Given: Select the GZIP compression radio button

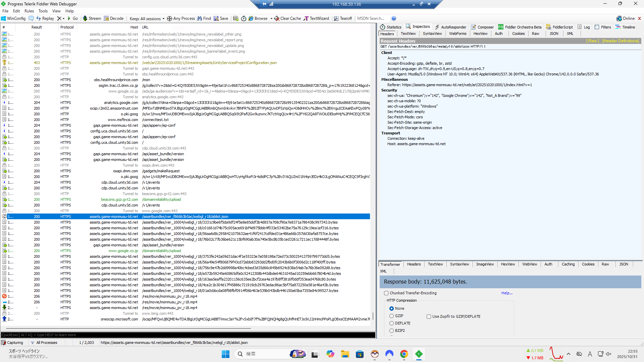Looking at the screenshot, I should [x=391, y=316].
